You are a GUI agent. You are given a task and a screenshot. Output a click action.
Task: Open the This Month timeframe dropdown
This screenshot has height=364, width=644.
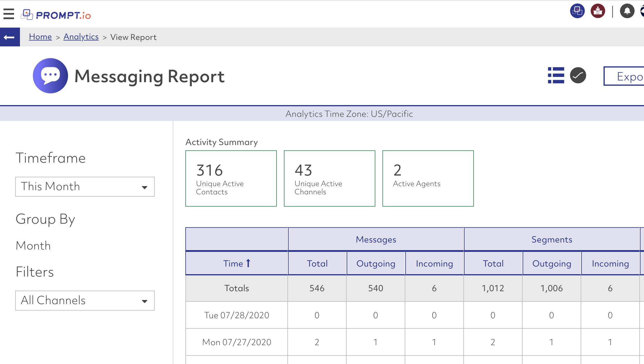(x=85, y=187)
